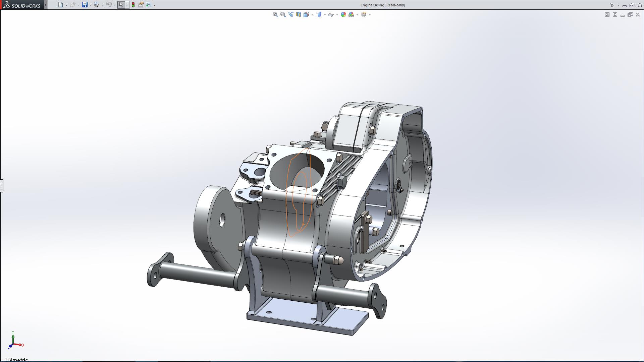Click the Rebuild traffic light icon
This screenshot has width=644, height=362.
point(133,5)
